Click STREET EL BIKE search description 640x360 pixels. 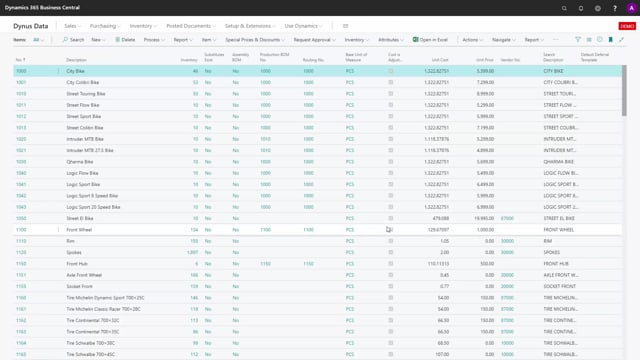(x=559, y=218)
